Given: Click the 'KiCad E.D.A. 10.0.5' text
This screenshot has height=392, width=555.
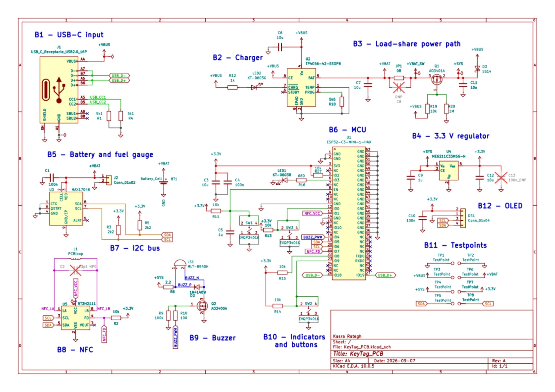Looking at the screenshot, I should tap(353, 366).
